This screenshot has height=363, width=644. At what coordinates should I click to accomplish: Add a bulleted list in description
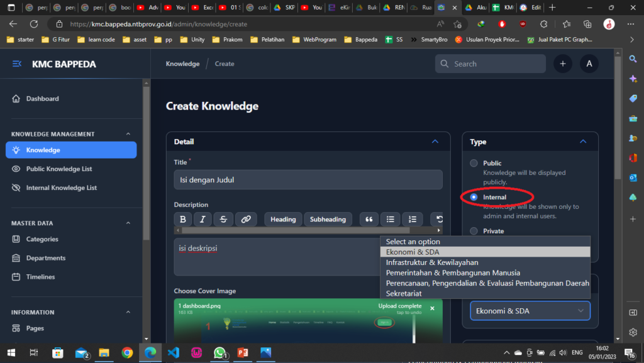coord(390,219)
